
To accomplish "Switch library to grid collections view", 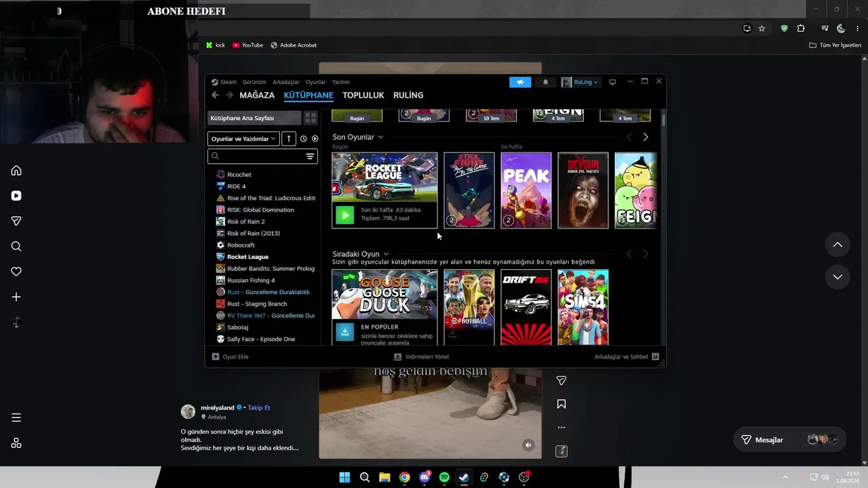I will 311,118.
